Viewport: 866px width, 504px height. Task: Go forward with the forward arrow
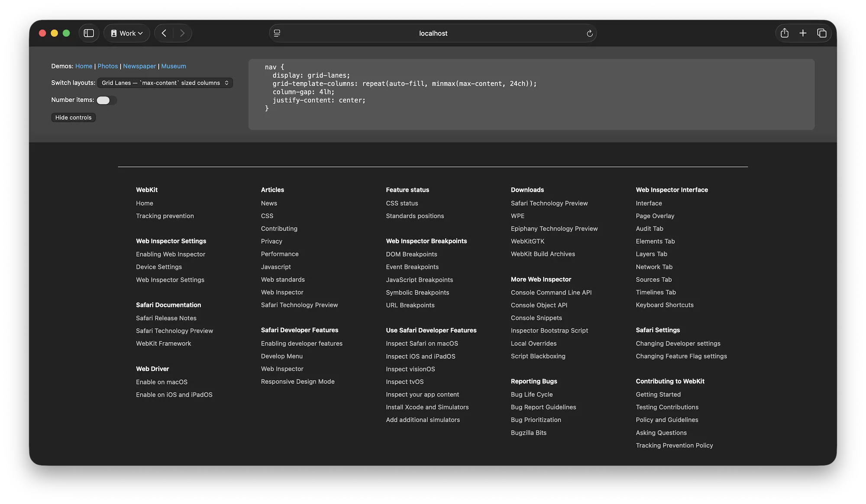[x=182, y=33]
